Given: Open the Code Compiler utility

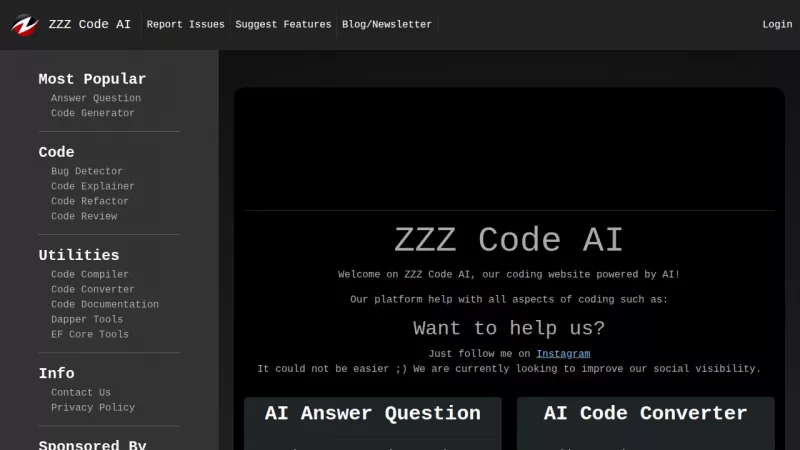Looking at the screenshot, I should coord(90,274).
